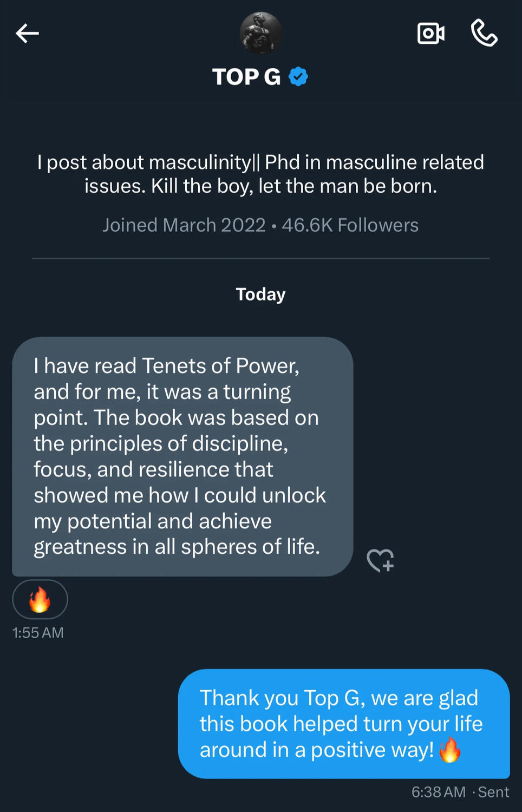This screenshot has height=812, width=522.
Task: Click the fire emoji in sent message
Action: pos(450,750)
